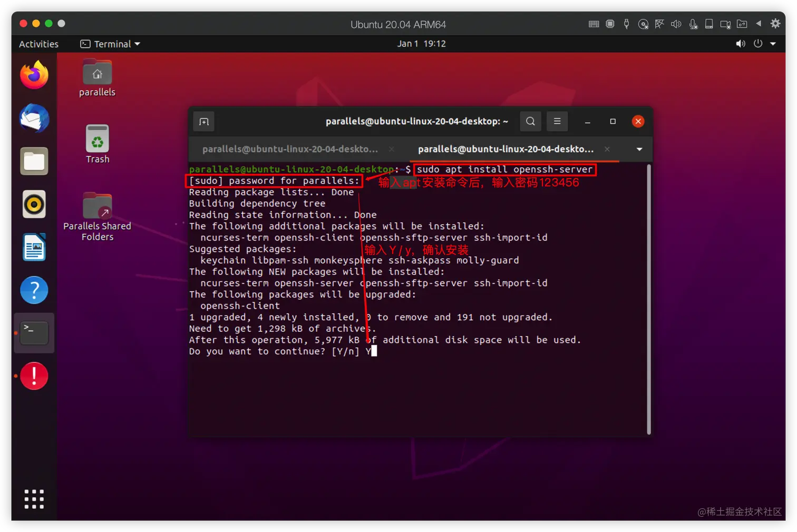The image size is (797, 532).
Task: Show Applications grid in the dock
Action: [x=34, y=499]
